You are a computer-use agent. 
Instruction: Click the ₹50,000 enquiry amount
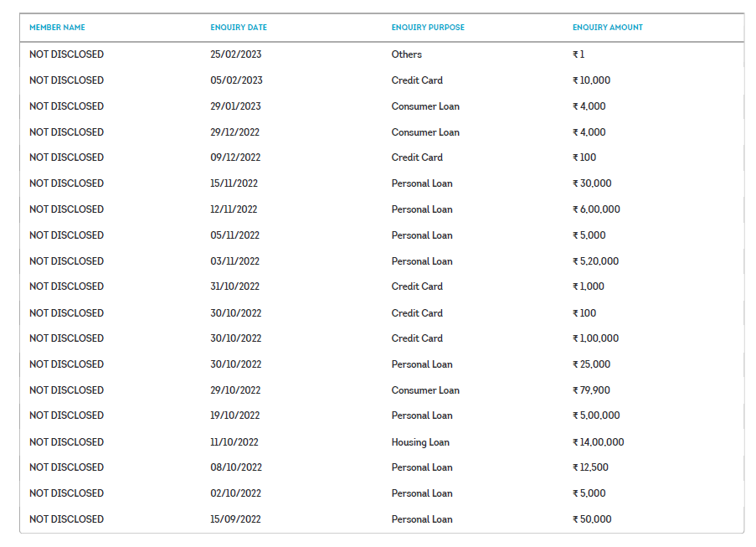coord(592,519)
